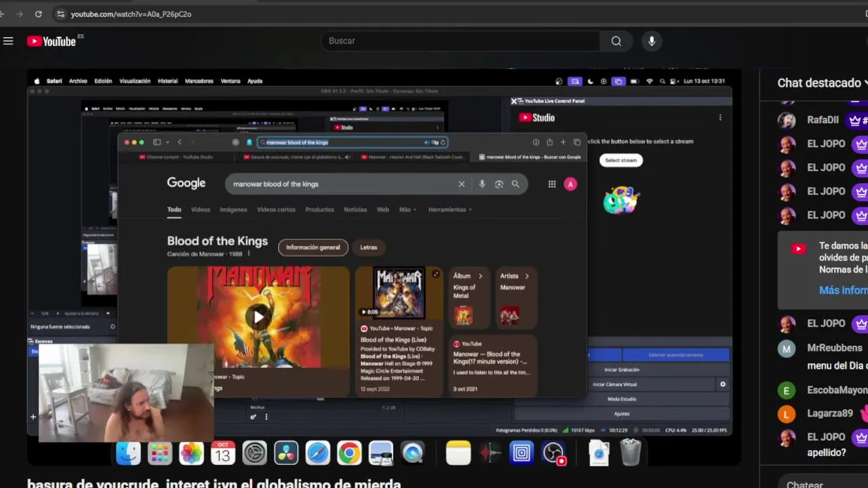Mute audio on the basura de youcrude tab
Viewport: 868px width, 488px height.
(x=348, y=157)
